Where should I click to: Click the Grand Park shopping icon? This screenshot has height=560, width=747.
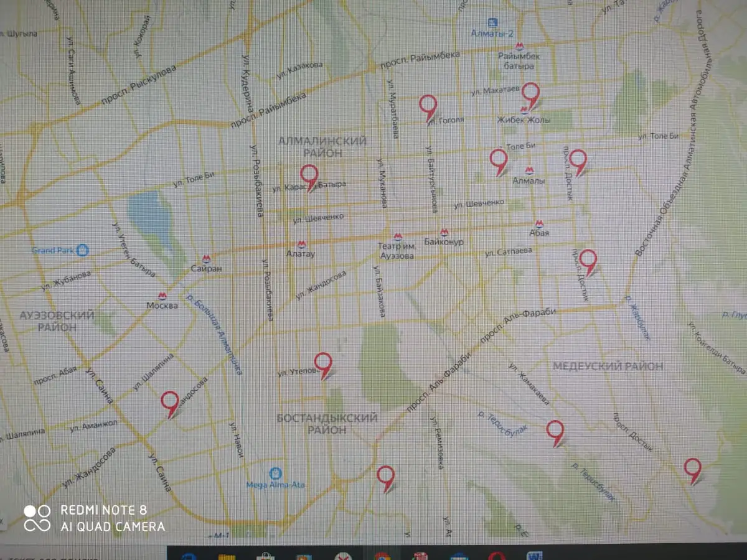tap(83, 250)
